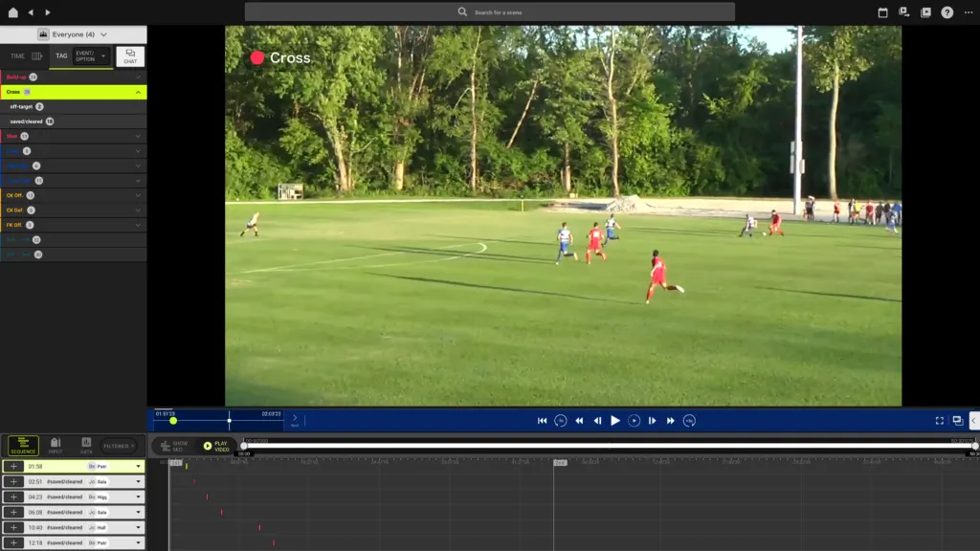
Task: Add to the 02:51 sequence row
Action: pyautogui.click(x=13, y=482)
